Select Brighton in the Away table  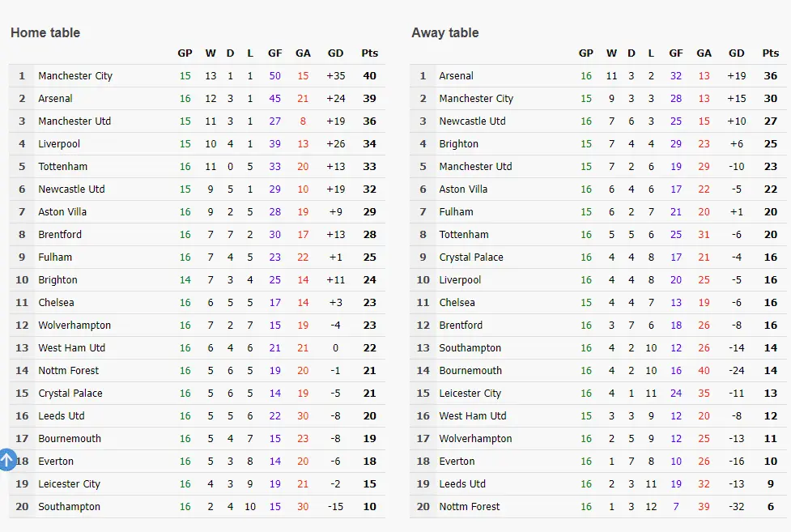coord(459,144)
